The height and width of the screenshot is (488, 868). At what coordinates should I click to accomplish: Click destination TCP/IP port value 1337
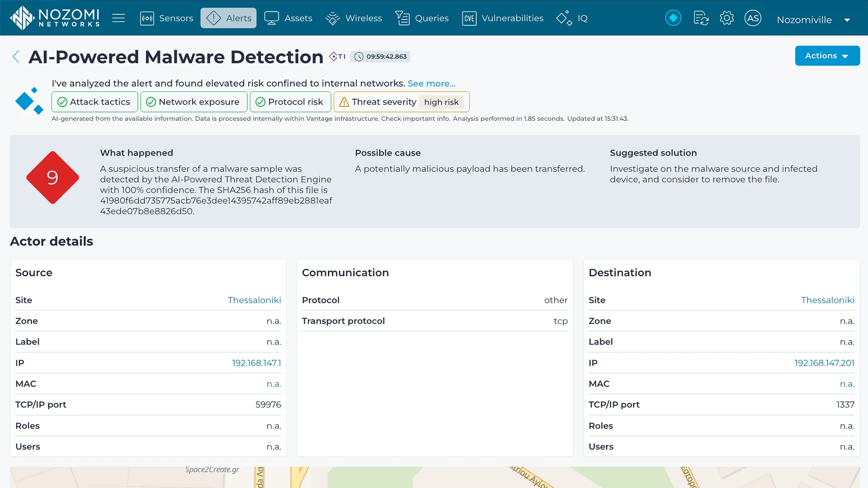click(845, 404)
